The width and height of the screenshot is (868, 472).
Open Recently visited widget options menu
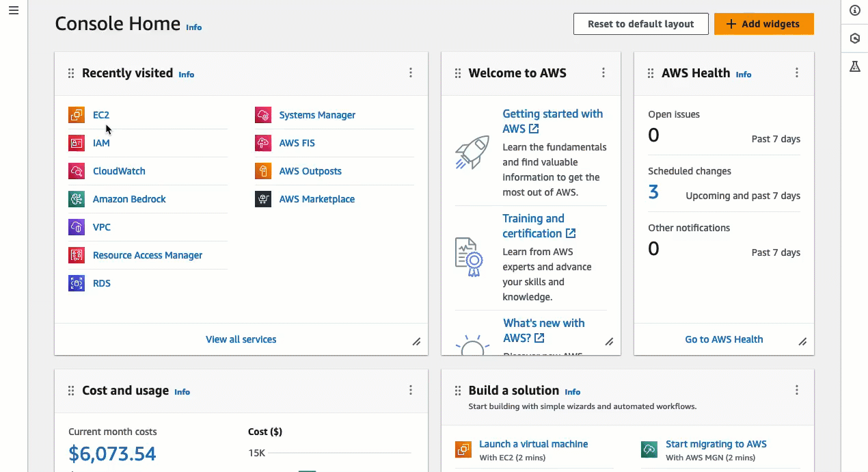[x=411, y=73]
